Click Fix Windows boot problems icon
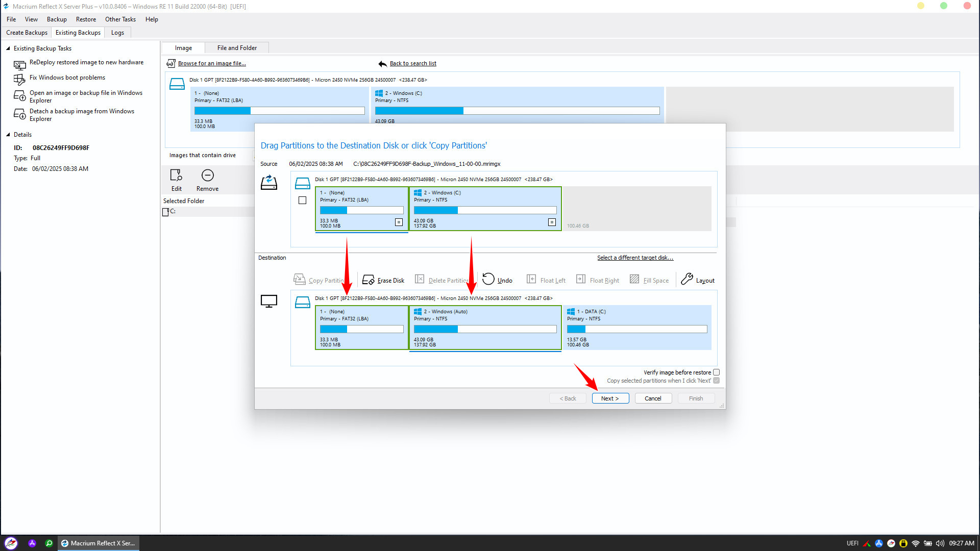Screen dimensions: 980x551 coord(19,79)
